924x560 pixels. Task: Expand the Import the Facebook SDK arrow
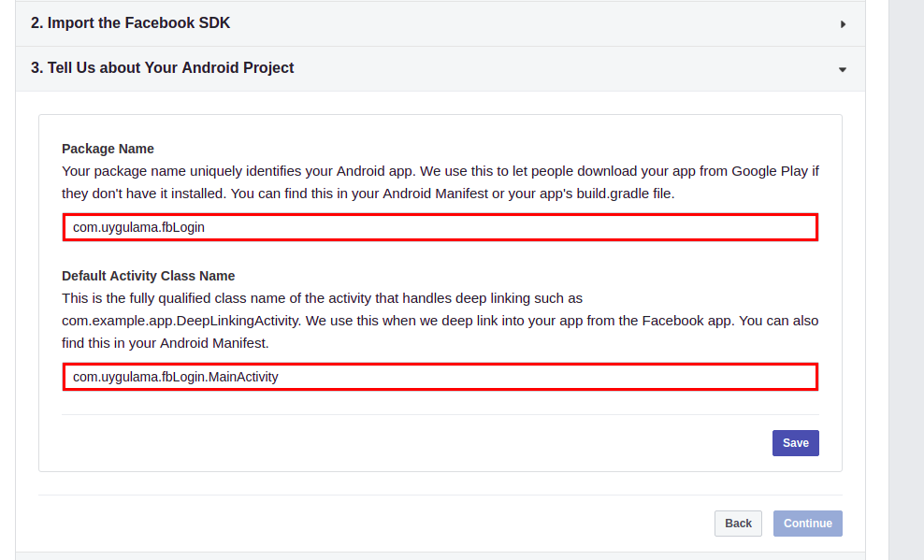pyautogui.click(x=843, y=24)
